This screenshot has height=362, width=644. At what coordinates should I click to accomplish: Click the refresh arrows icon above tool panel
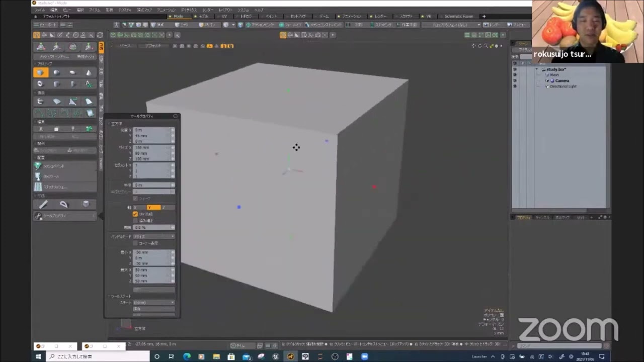click(x=100, y=35)
